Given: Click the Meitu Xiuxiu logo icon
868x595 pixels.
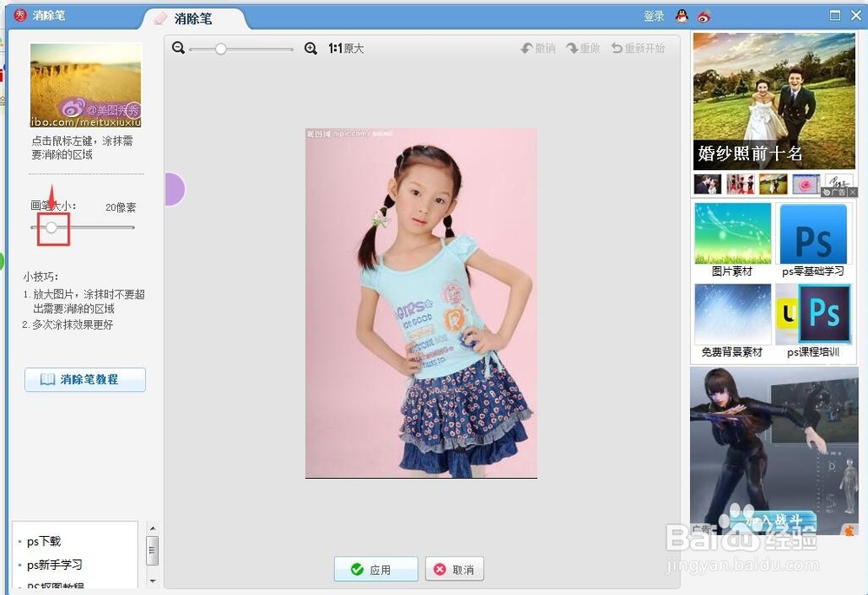Looking at the screenshot, I should 18,15.
